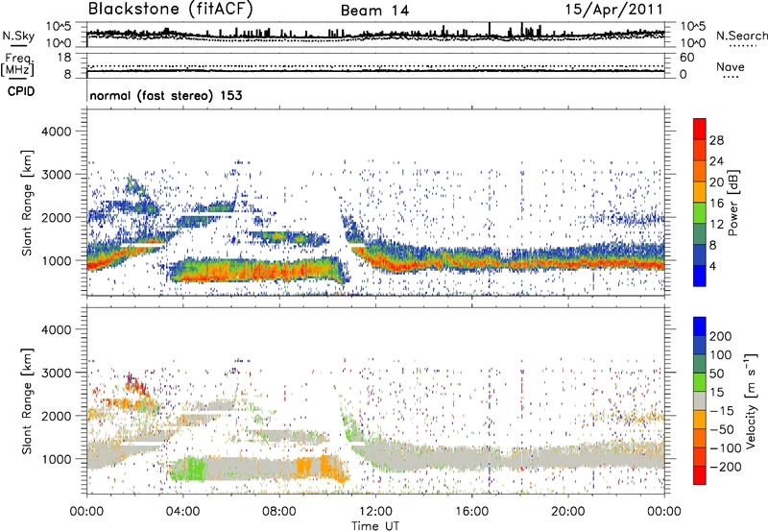Click the '15' label on Velocity colorbar
The width and height of the screenshot is (768, 532).
tap(716, 393)
